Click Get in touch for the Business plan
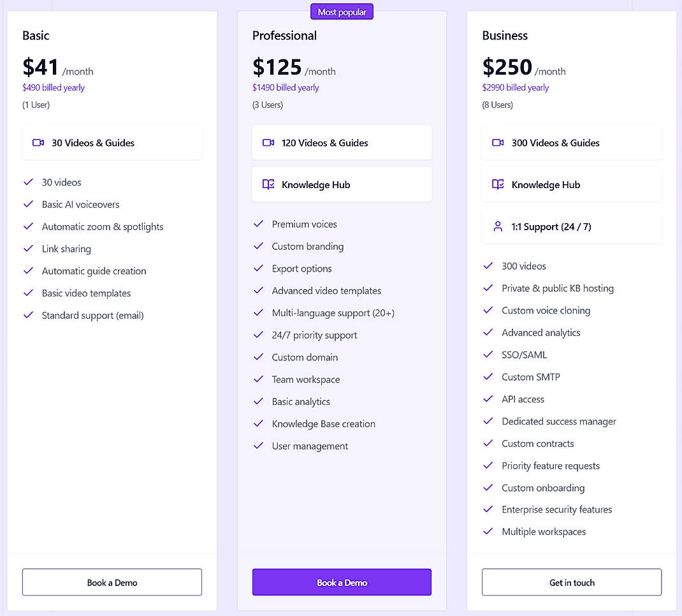Screen dimensions: 682x616 (571, 582)
